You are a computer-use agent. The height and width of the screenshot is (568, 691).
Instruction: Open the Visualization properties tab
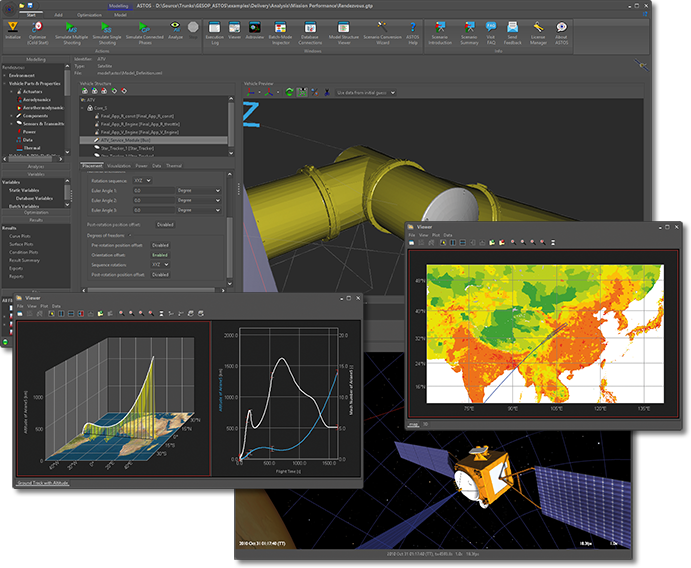pos(119,166)
